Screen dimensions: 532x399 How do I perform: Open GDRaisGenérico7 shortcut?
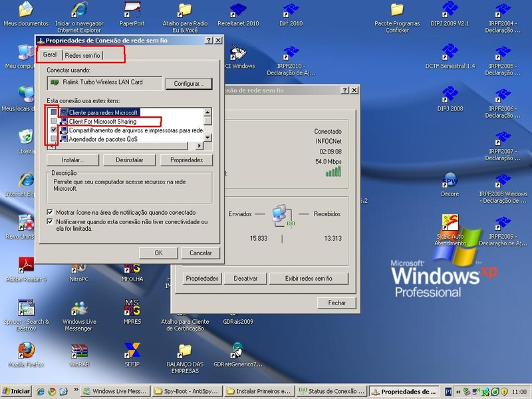click(238, 356)
